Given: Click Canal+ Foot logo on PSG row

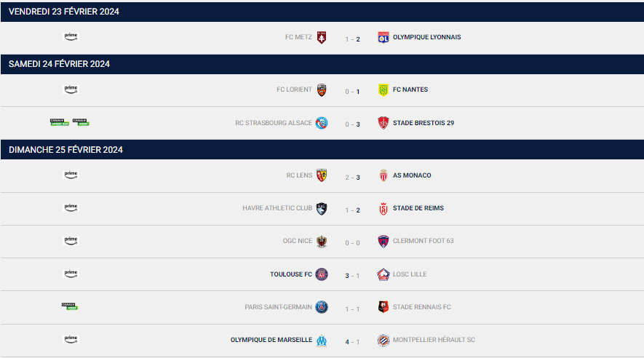Looking at the screenshot, I should [70, 306].
